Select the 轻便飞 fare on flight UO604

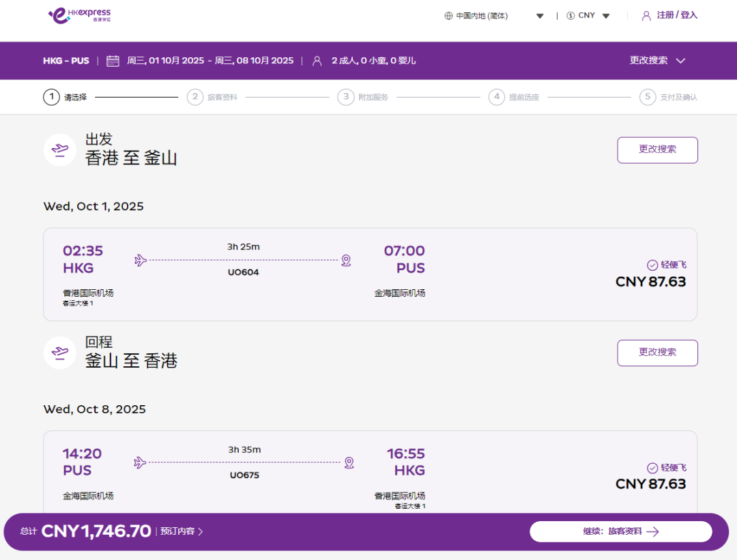(667, 265)
